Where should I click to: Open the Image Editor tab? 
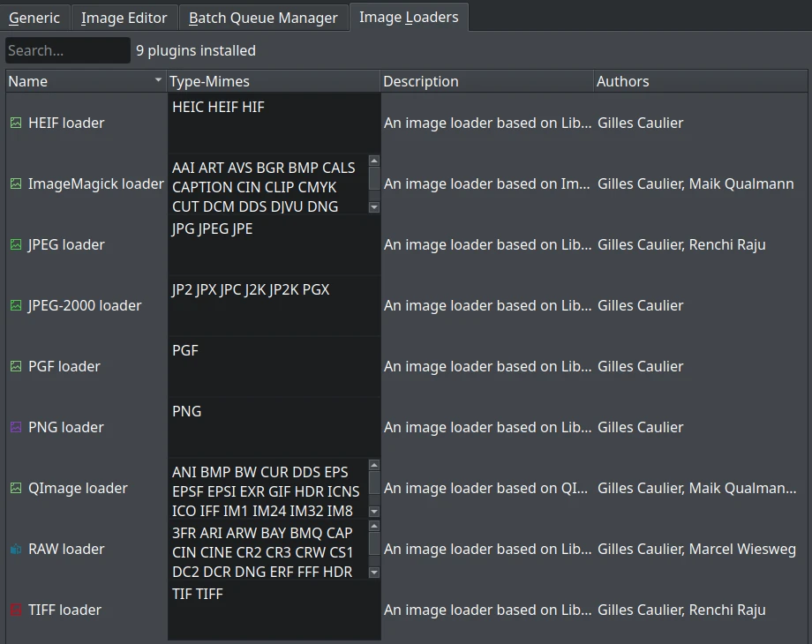(124, 17)
